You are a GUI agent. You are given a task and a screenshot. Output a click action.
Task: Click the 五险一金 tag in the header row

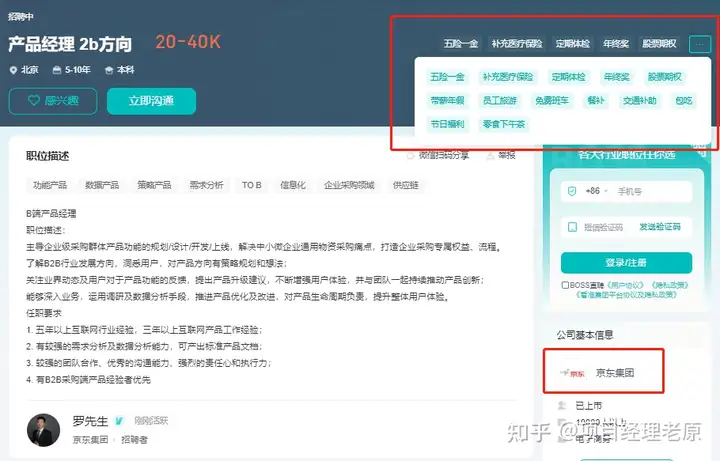point(461,44)
